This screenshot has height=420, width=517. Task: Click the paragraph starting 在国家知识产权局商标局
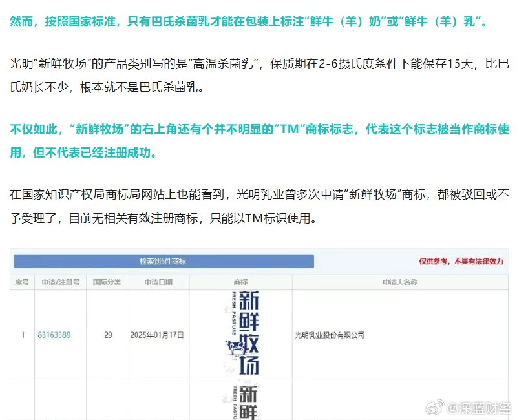click(x=259, y=206)
